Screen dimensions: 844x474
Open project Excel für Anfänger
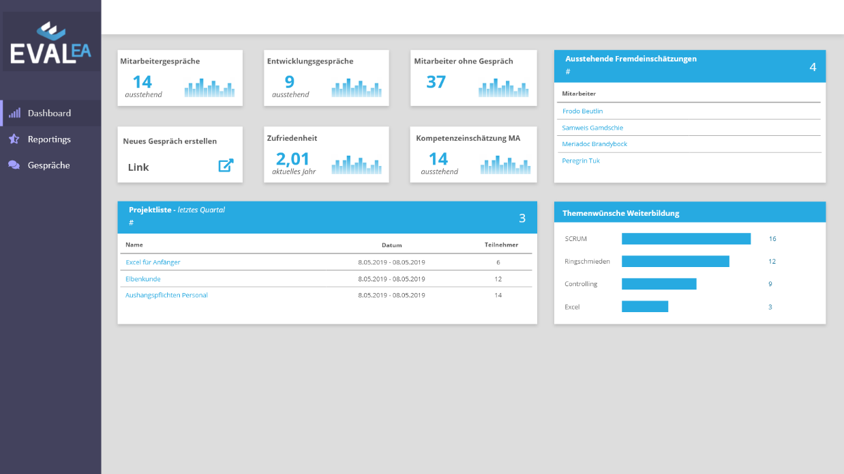click(153, 262)
